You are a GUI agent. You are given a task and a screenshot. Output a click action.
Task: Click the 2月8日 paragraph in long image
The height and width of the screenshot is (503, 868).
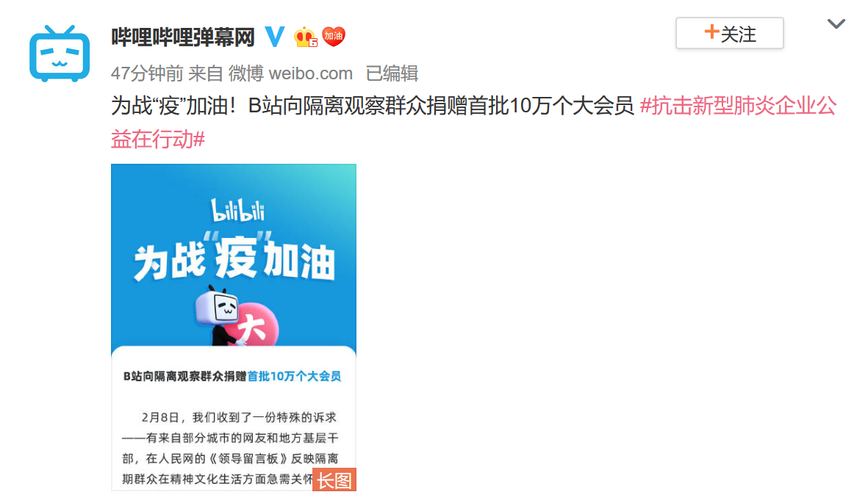pos(230,448)
